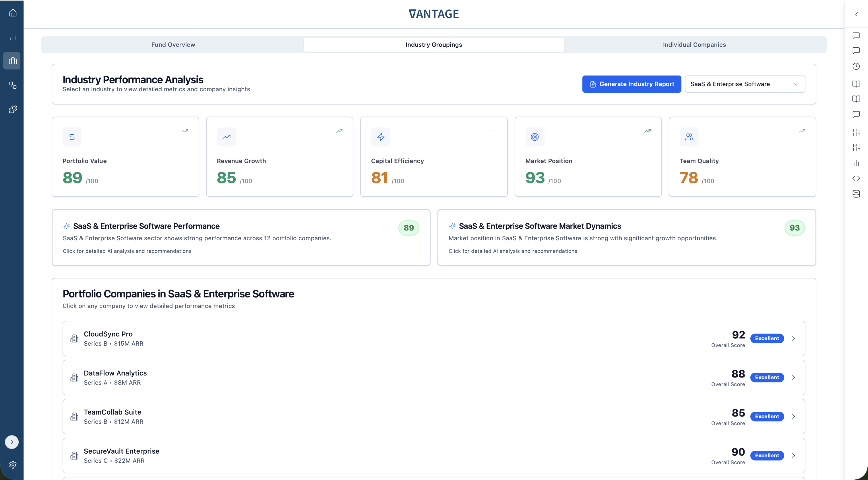Click the Excellent badge on DataFlow Analytics

(767, 377)
